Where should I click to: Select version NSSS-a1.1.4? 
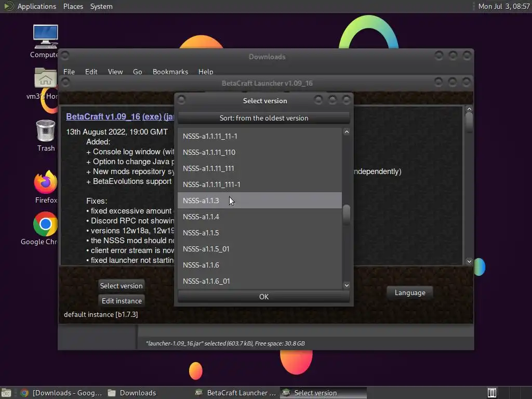coord(260,217)
